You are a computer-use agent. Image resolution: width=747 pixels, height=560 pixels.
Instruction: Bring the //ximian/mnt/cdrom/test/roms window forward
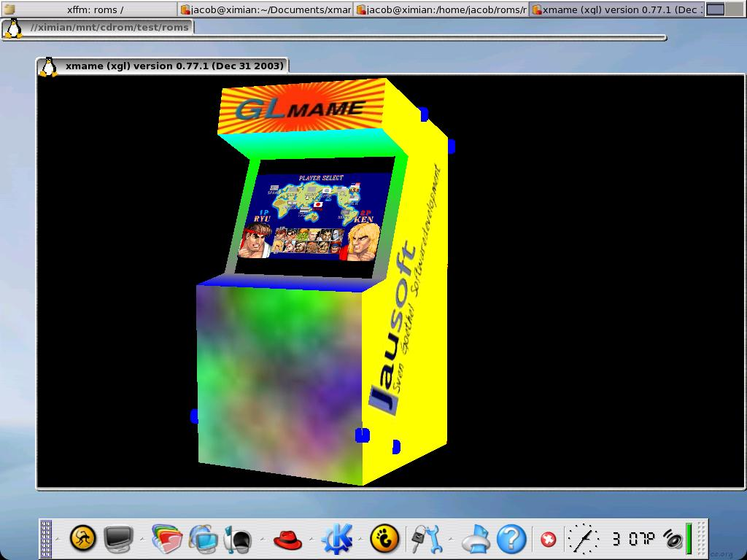[x=109, y=28]
